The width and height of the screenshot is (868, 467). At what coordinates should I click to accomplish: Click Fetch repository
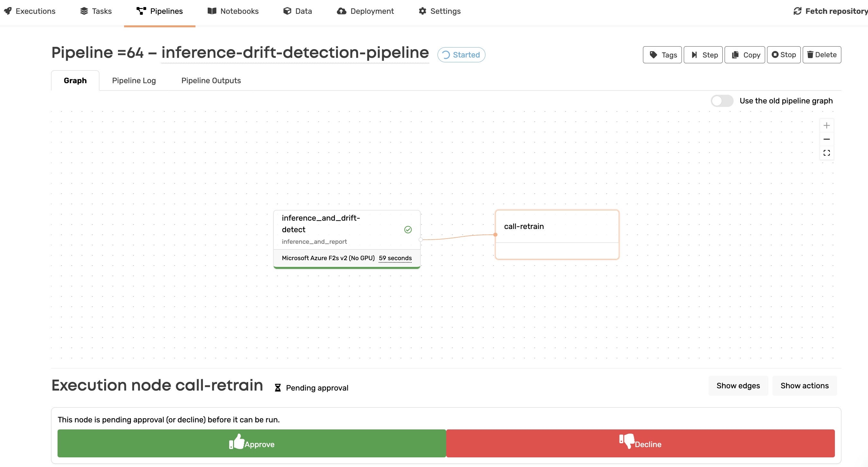point(830,11)
